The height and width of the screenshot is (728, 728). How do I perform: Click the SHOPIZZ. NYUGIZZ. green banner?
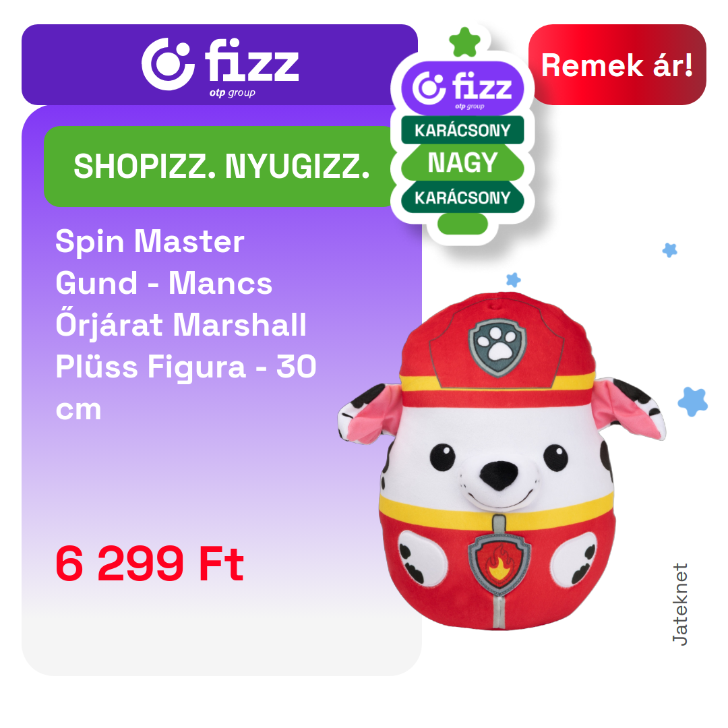220,166
